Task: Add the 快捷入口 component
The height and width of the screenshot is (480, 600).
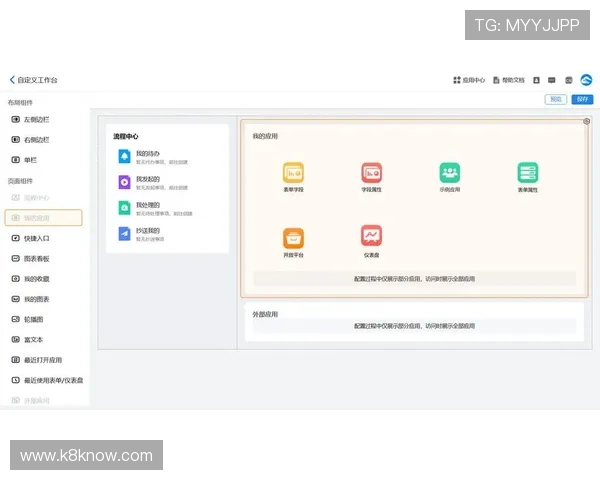Action: click(x=30, y=238)
